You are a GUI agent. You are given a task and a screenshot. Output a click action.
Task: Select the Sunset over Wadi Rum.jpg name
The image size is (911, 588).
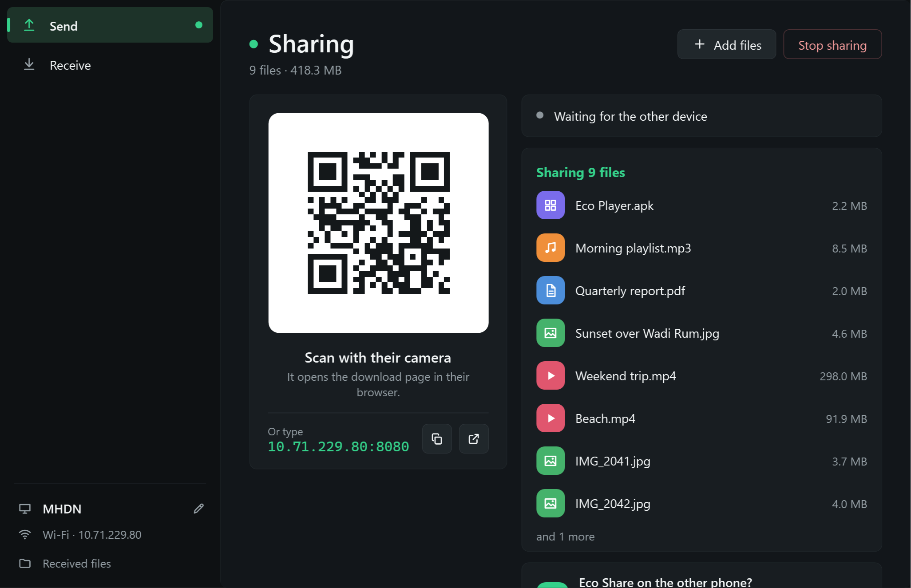pos(647,334)
